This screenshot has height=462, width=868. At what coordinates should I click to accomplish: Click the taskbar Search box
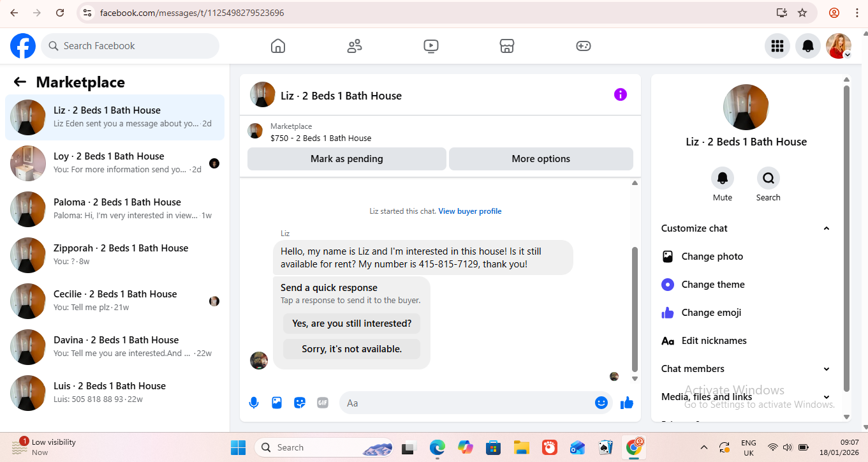click(324, 447)
